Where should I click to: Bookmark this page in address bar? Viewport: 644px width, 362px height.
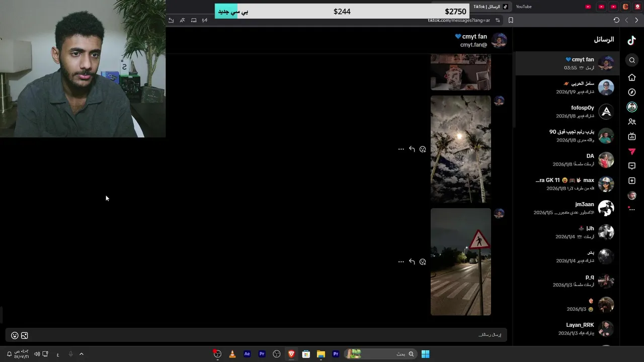pos(511,20)
